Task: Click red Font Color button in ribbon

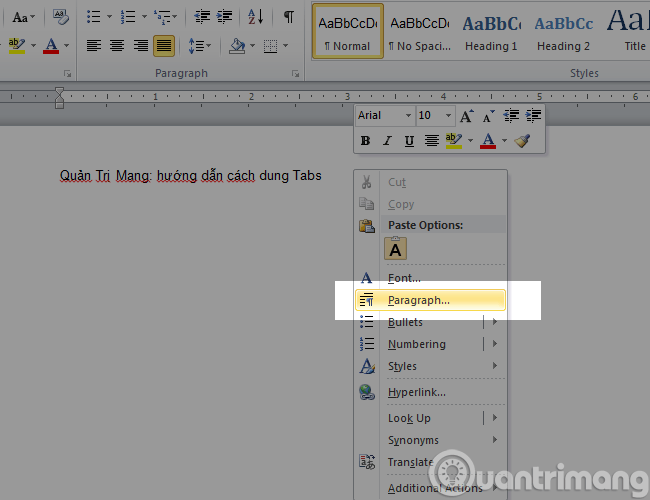Action: click(x=51, y=46)
